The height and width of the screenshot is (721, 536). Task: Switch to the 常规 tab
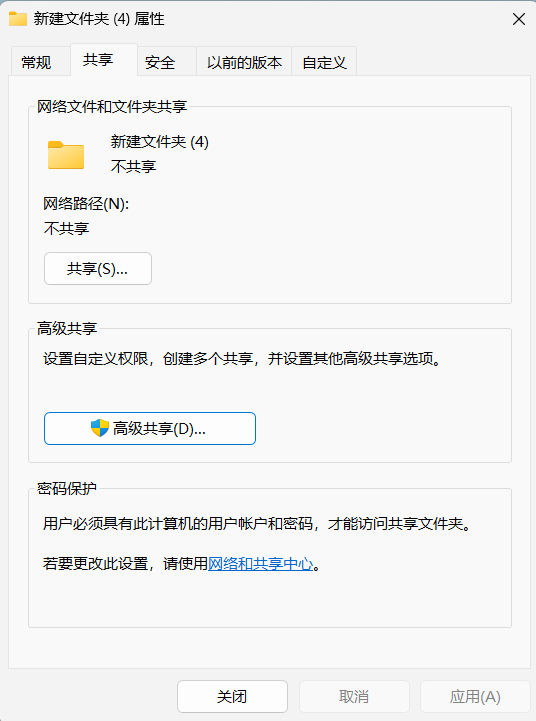[x=36, y=62]
